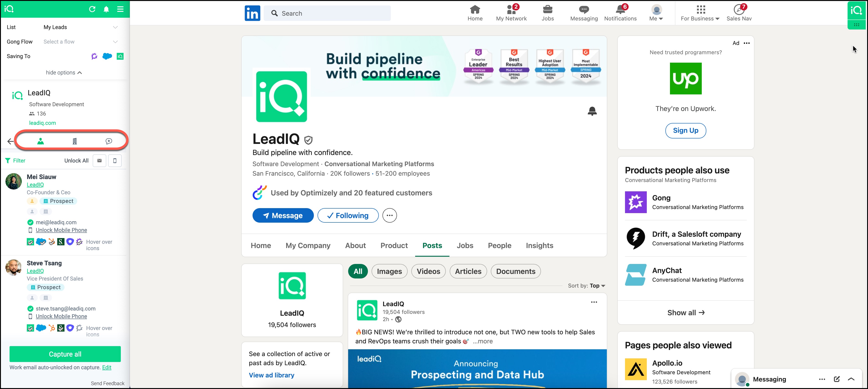The image size is (868, 389).
Task: Select the Images filter chip
Action: pos(389,271)
